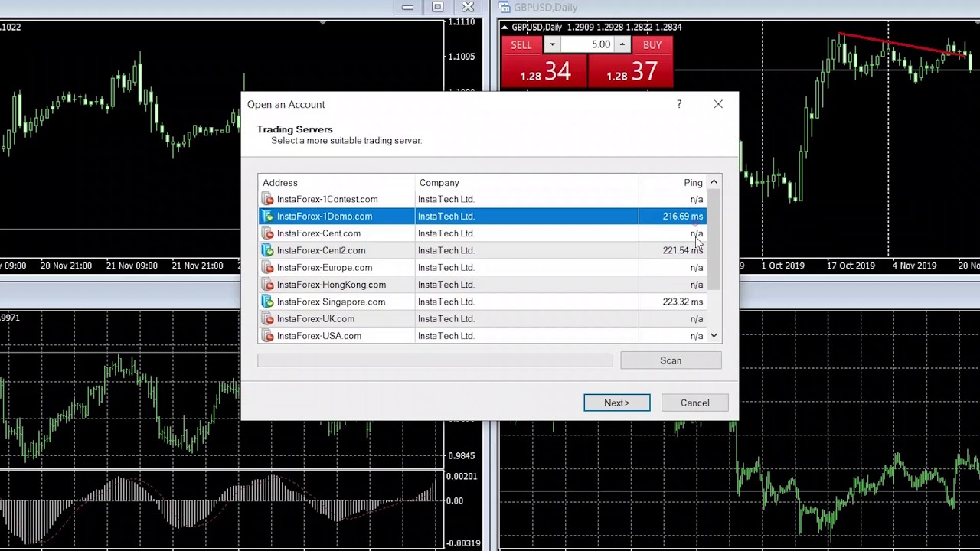Image resolution: width=980 pixels, height=551 pixels.
Task: Click the 216.69 ms ping value
Action: (x=682, y=217)
